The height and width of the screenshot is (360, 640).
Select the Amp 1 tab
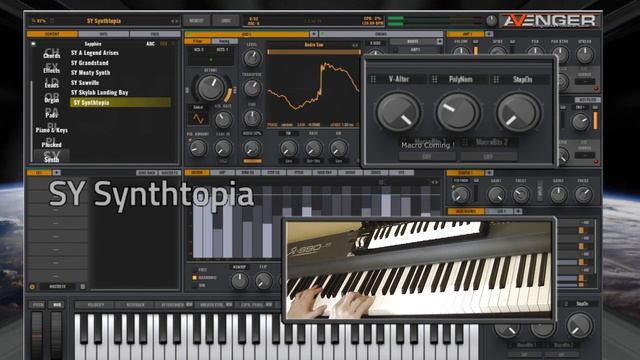pyautogui.click(x=466, y=34)
